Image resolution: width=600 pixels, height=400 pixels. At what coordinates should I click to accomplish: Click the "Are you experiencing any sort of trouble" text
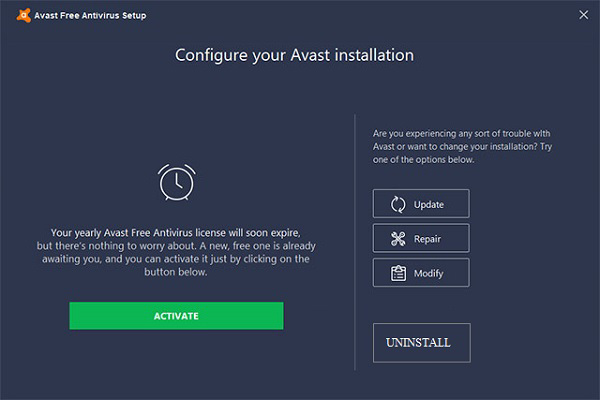pyautogui.click(x=460, y=133)
